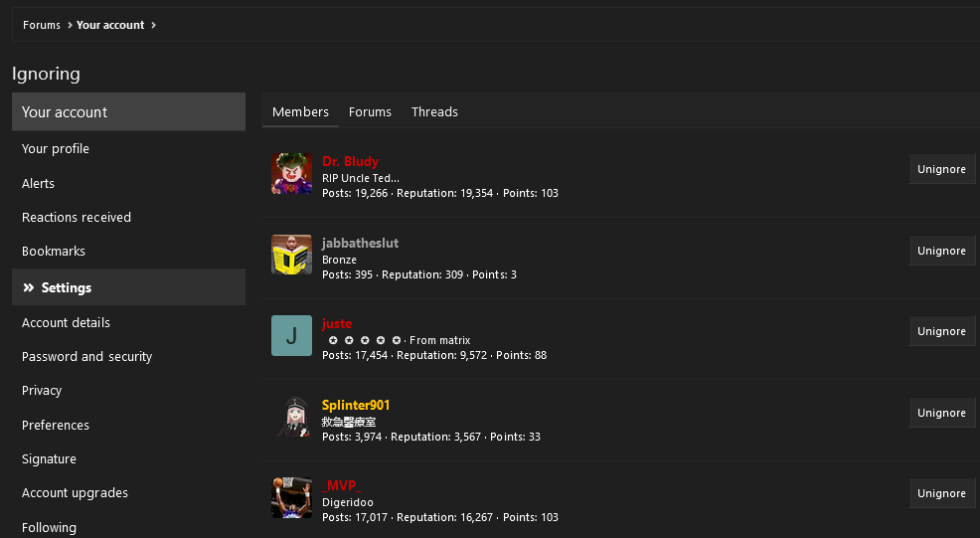This screenshot has height=538, width=980.
Task: Switch to the Members tab
Action: pyautogui.click(x=300, y=112)
